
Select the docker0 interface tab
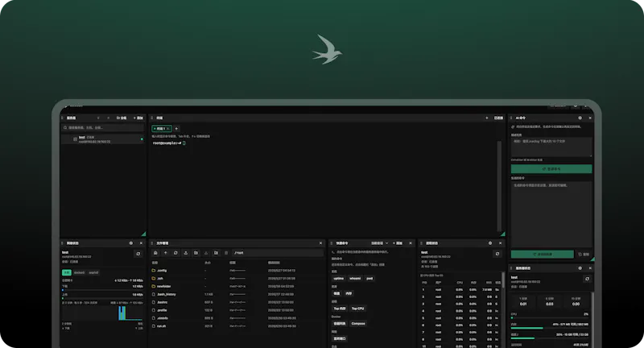tap(79, 272)
